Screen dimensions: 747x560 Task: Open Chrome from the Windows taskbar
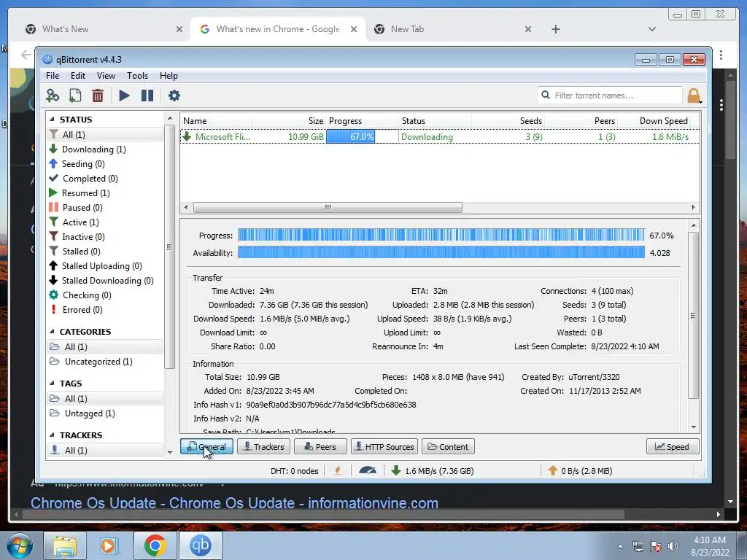click(x=155, y=545)
